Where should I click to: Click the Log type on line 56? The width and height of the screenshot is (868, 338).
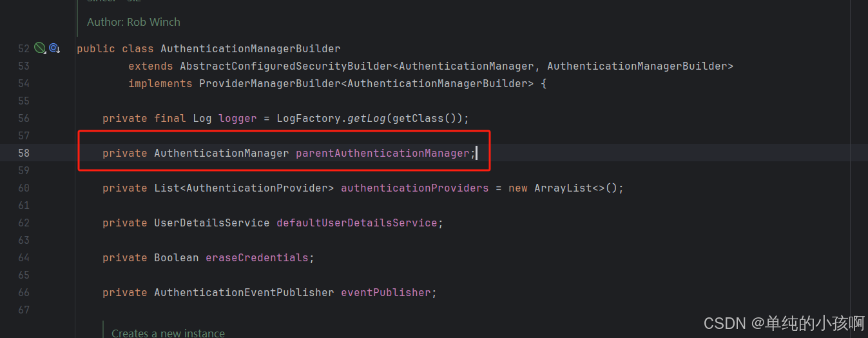pos(202,118)
